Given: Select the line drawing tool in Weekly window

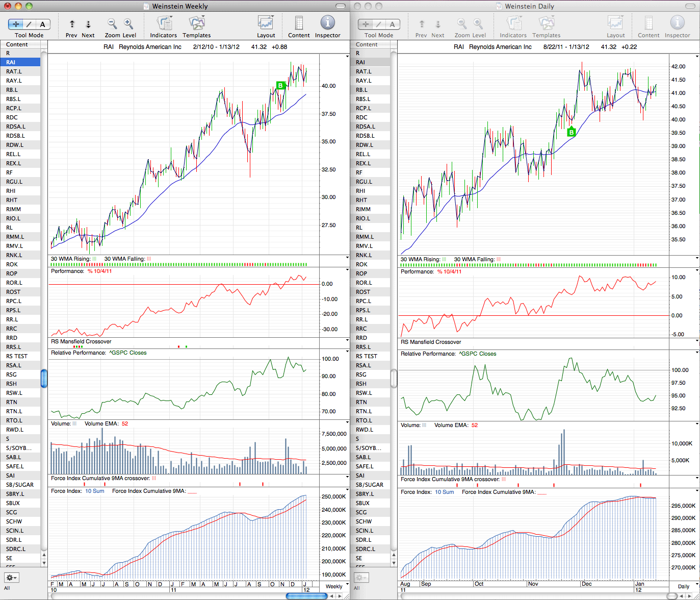Looking at the screenshot, I should 30,24.
